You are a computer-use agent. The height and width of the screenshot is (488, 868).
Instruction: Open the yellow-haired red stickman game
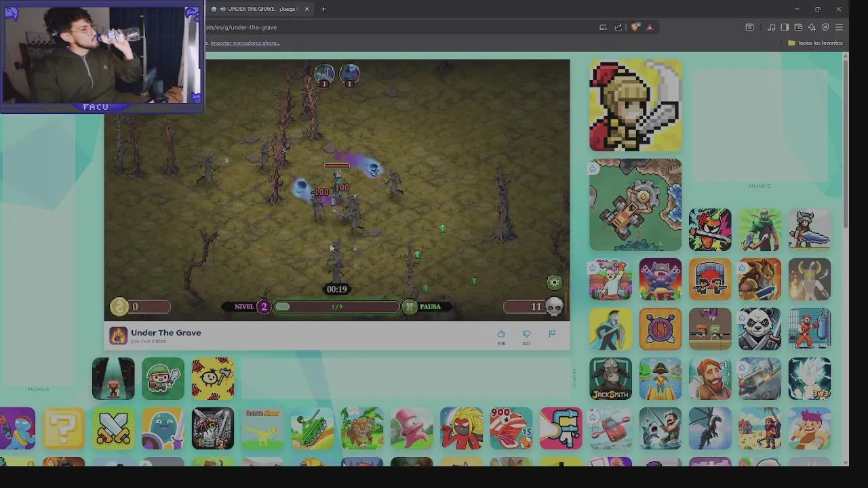click(461, 428)
